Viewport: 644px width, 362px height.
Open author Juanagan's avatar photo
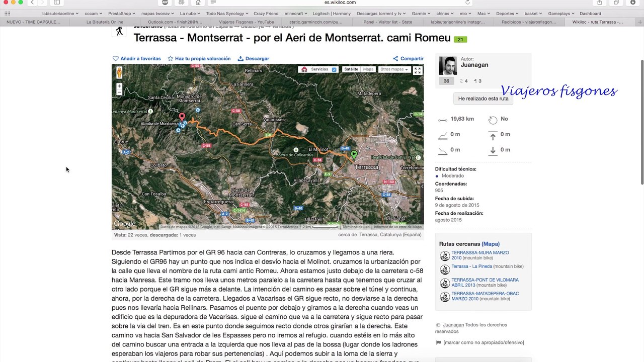pyautogui.click(x=448, y=66)
